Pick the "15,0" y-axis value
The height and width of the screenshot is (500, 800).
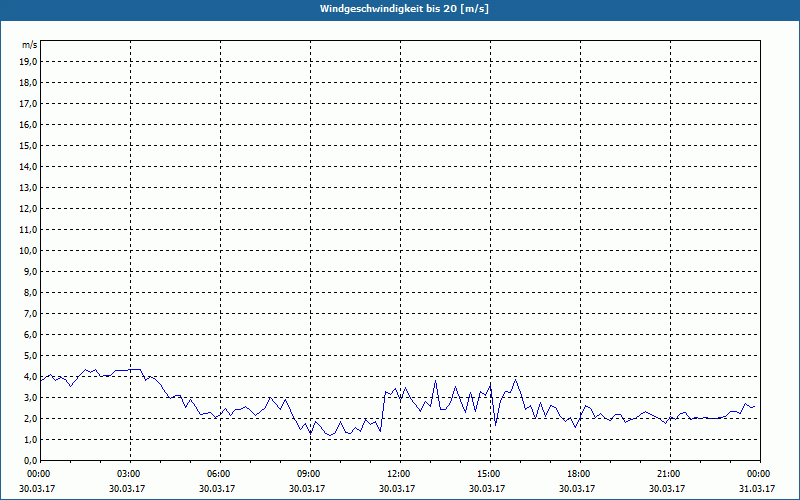28,145
